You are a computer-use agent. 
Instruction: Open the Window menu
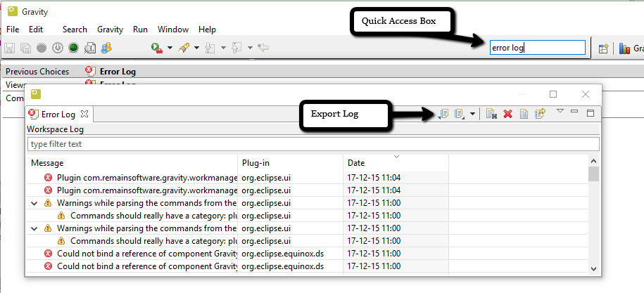tap(172, 30)
